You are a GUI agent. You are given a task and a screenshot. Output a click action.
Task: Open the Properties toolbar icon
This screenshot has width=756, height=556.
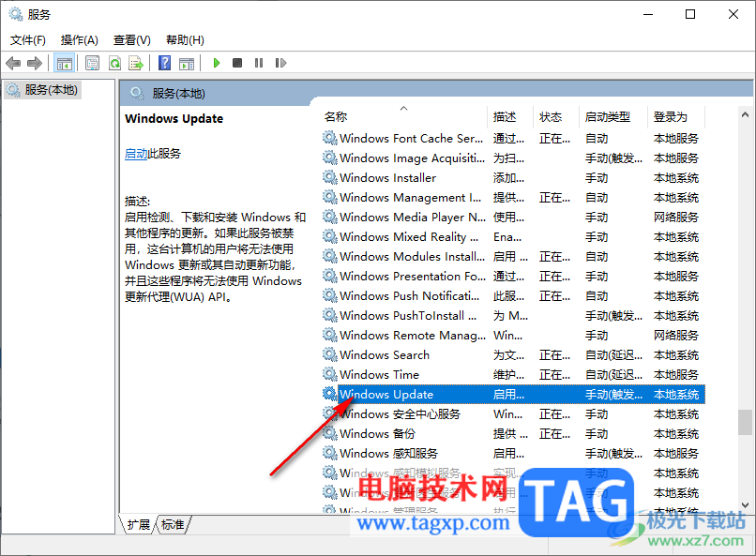point(92,63)
